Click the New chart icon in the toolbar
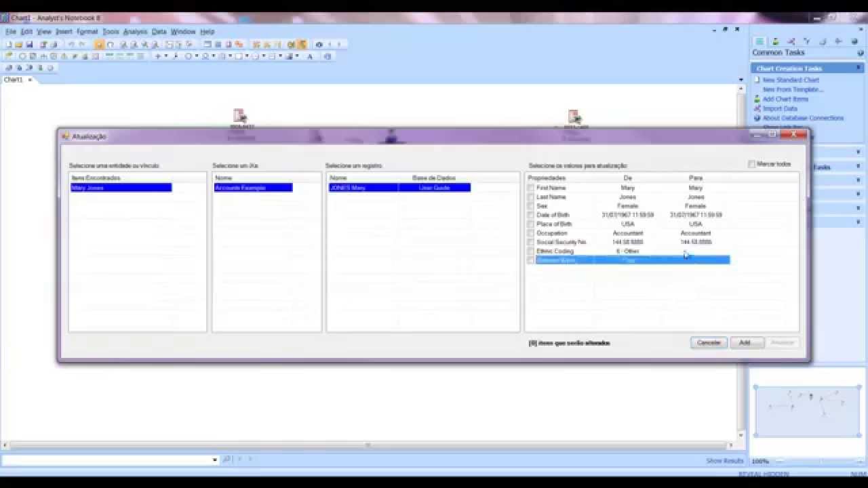Viewport: 868px width, 488px height. (9, 45)
